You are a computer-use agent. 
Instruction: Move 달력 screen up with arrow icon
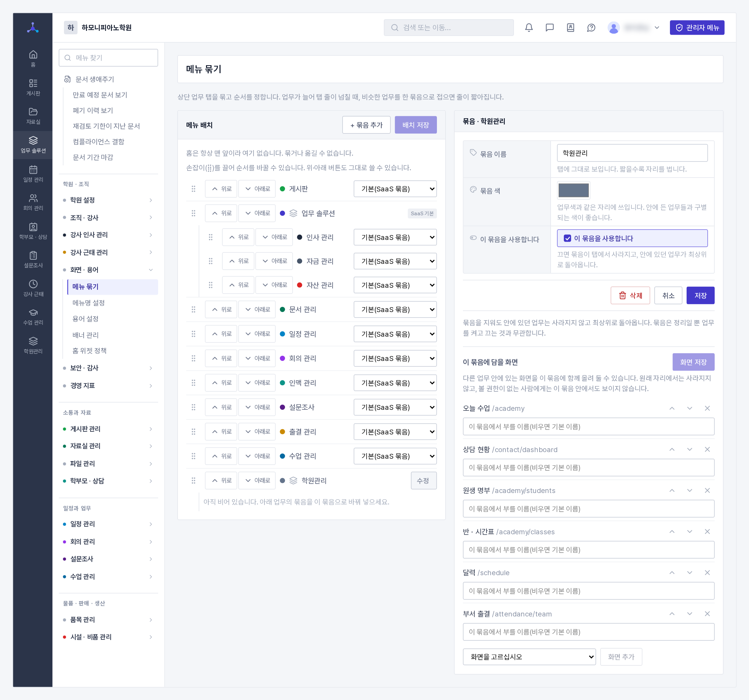point(672,573)
